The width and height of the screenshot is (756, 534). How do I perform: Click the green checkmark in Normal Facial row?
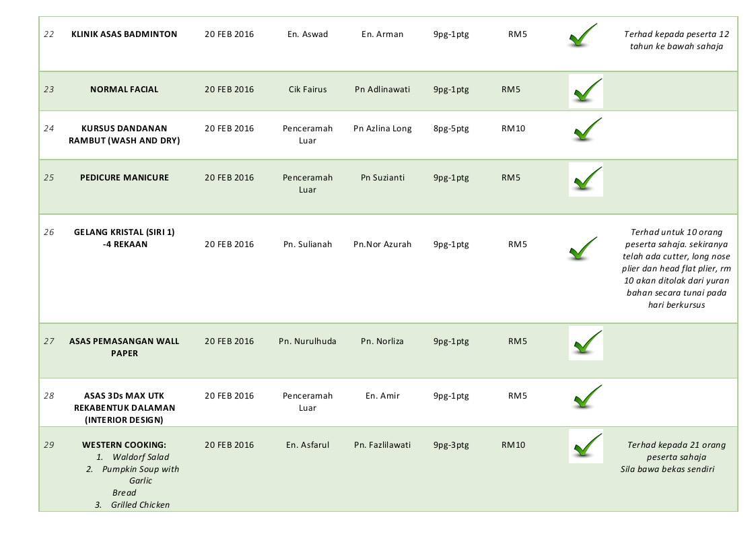coord(586,91)
